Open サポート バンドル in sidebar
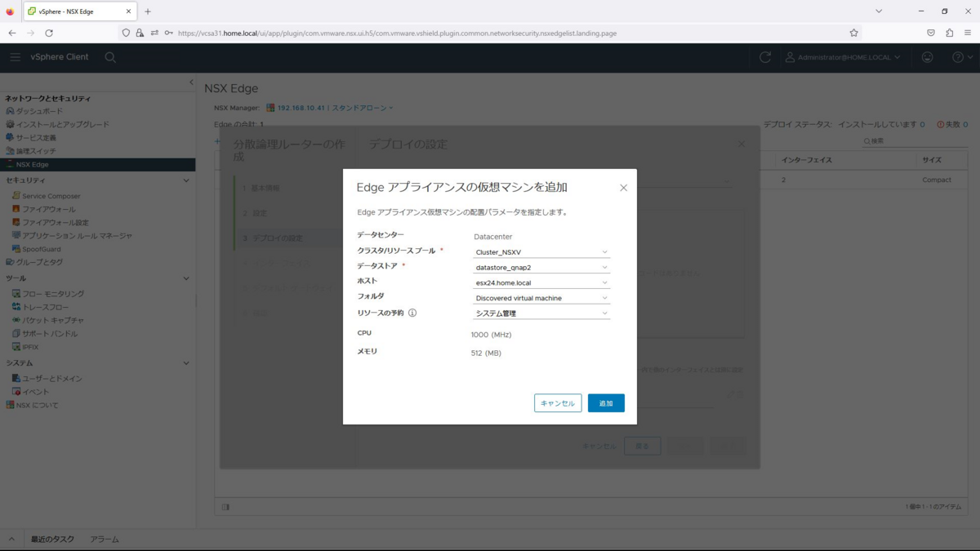The height and width of the screenshot is (551, 980). point(49,333)
